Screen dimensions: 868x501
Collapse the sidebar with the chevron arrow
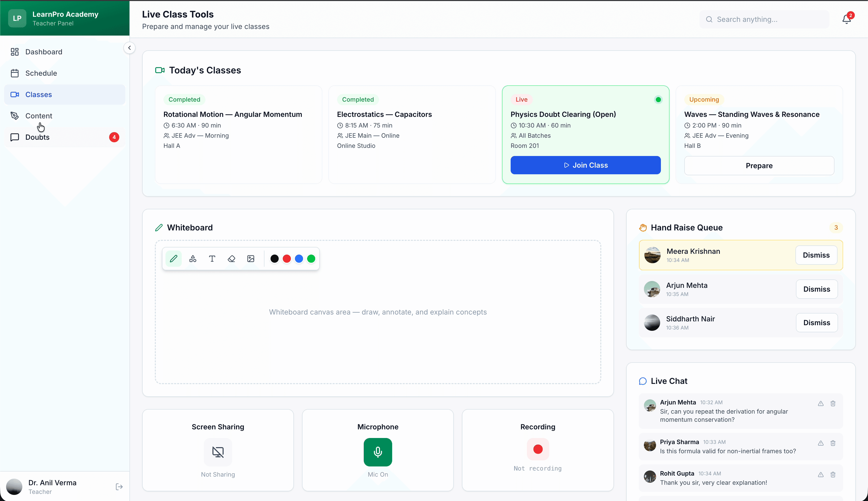point(130,48)
